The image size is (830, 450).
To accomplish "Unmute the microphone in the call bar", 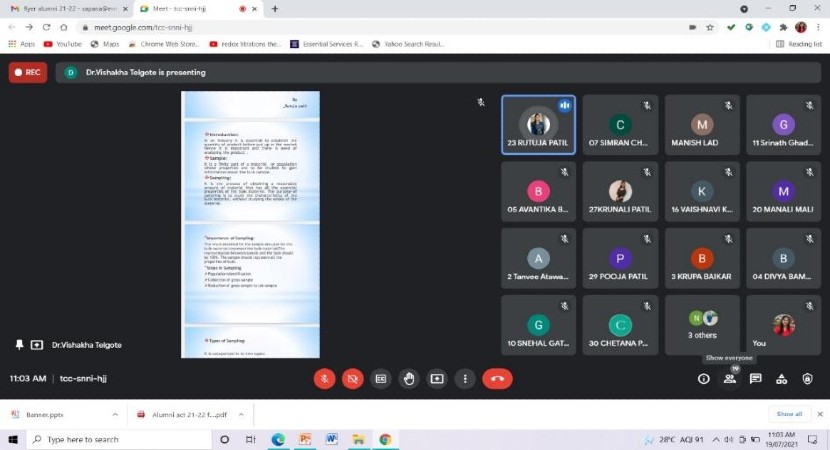I will (x=324, y=379).
